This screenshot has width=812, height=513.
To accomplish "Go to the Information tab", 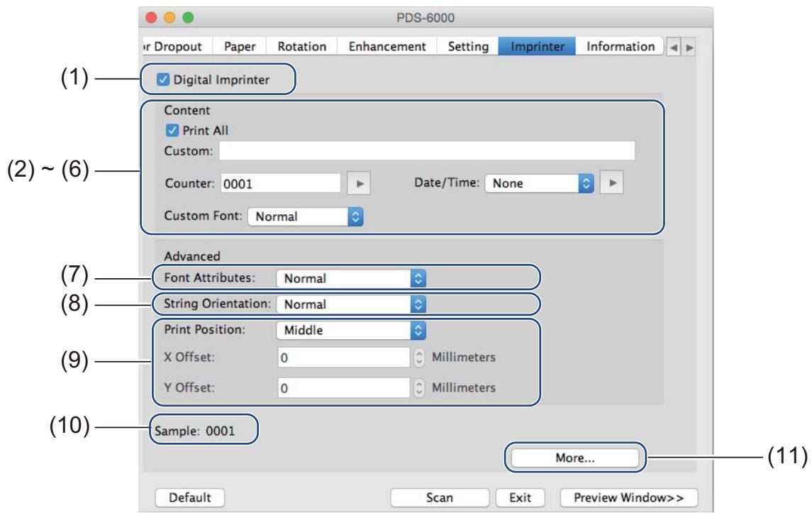I will pos(620,46).
